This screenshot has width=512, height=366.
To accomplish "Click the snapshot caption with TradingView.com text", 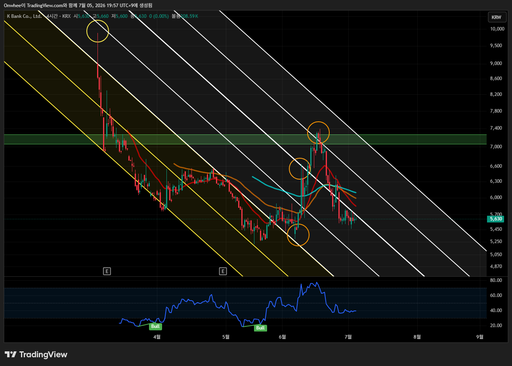I will 78,5.
